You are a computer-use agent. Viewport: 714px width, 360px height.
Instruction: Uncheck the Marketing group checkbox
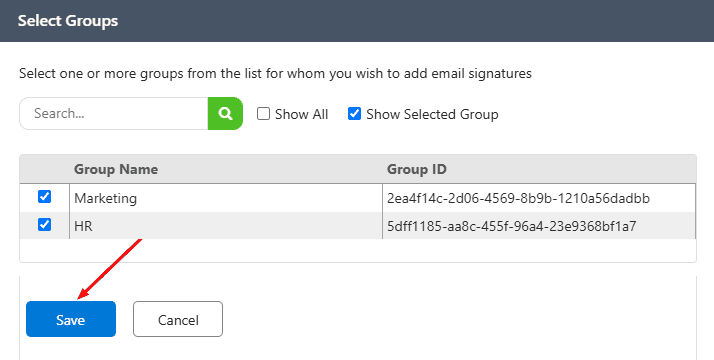[x=44, y=197]
